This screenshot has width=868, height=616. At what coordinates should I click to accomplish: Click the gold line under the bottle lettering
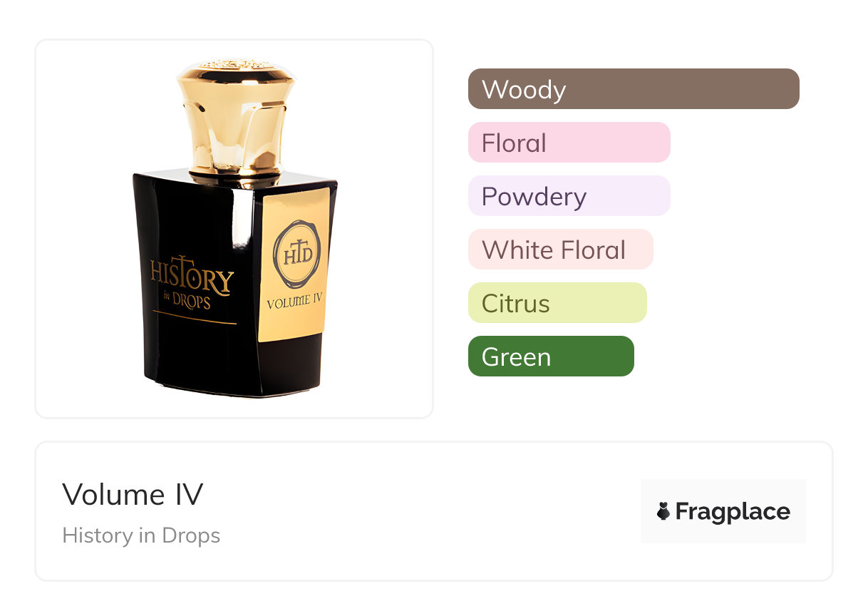tap(195, 319)
